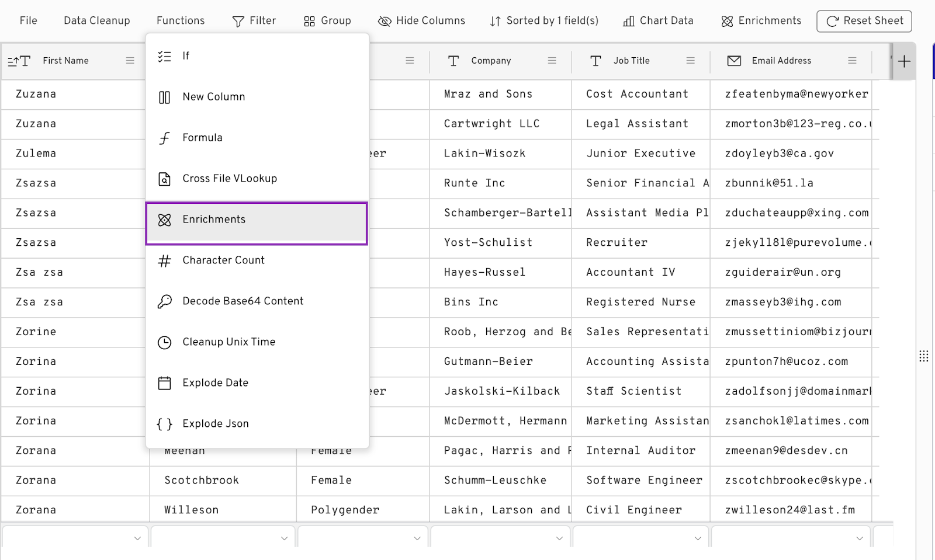The height and width of the screenshot is (560, 935).
Task: Click the Cleanup Unix Time clock icon
Action: click(x=165, y=342)
